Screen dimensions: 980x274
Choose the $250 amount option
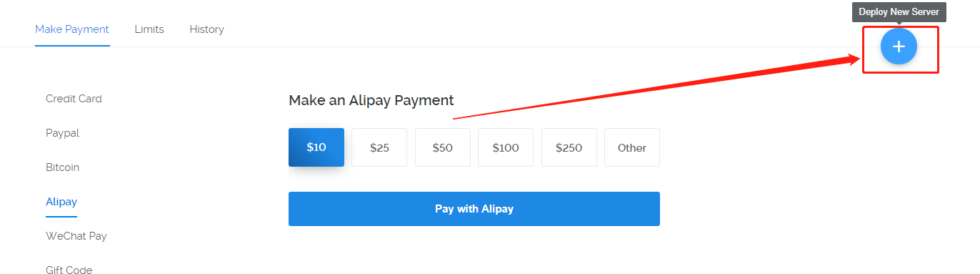pos(569,147)
